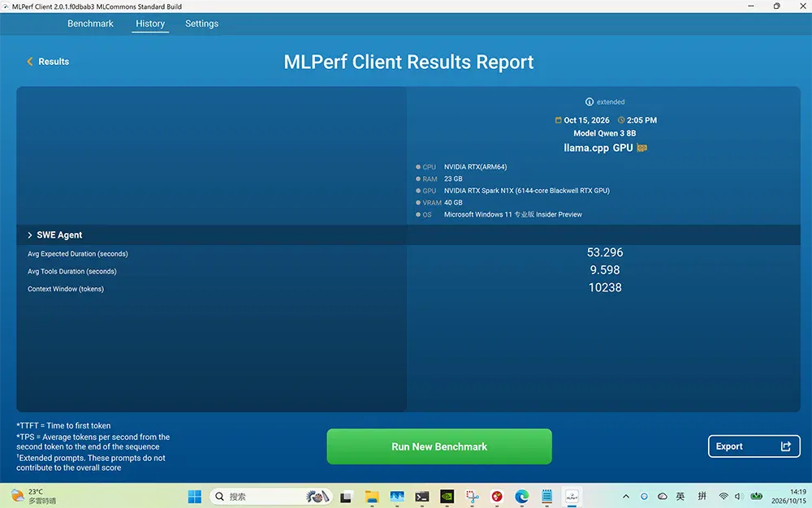Open Notepad from the taskbar
This screenshot has height=508, width=812.
click(x=546, y=497)
